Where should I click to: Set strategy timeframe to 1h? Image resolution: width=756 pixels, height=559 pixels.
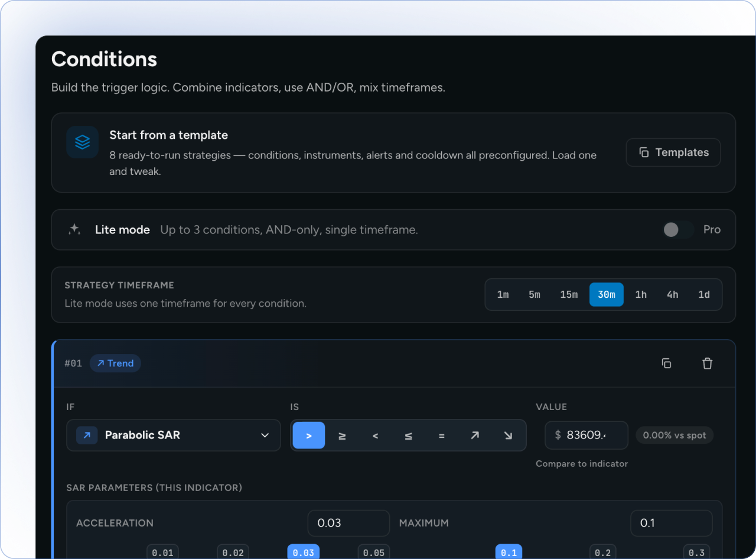tap(641, 294)
